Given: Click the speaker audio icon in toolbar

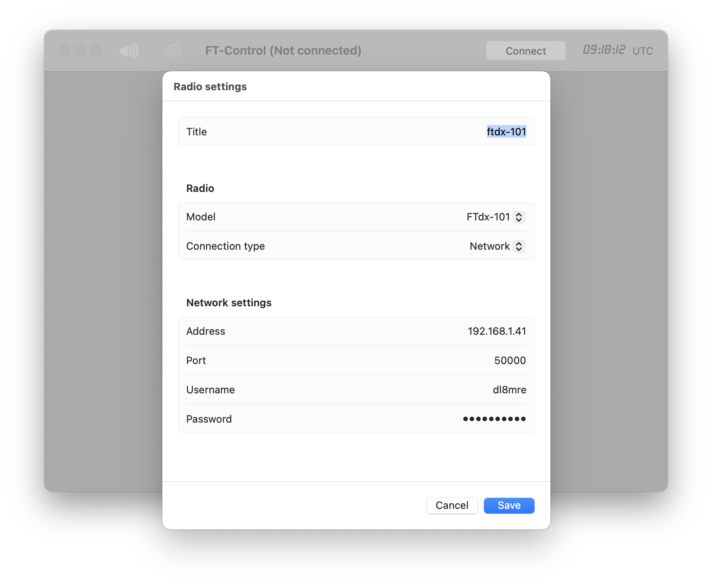Looking at the screenshot, I should (129, 51).
